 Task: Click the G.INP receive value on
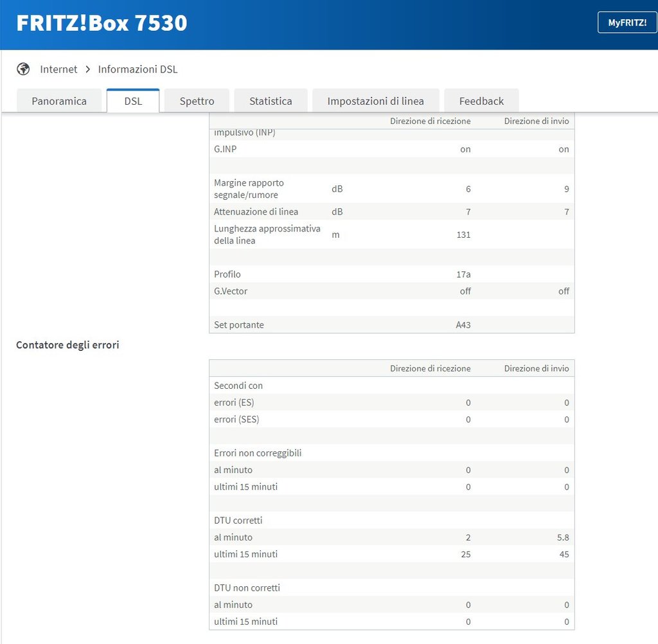coord(465,149)
